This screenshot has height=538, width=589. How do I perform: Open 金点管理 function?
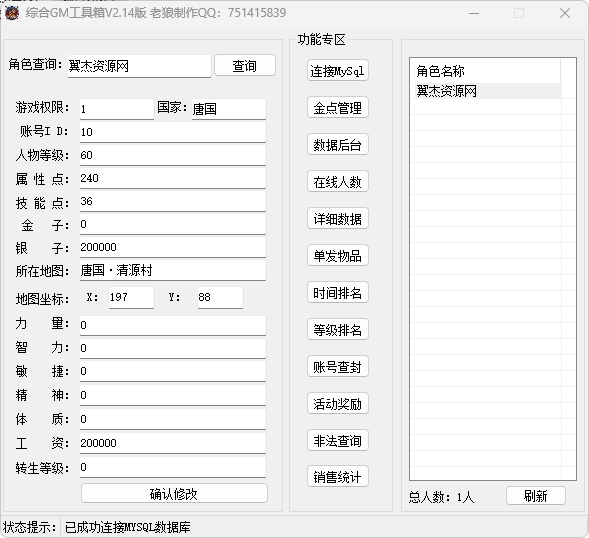(337, 107)
